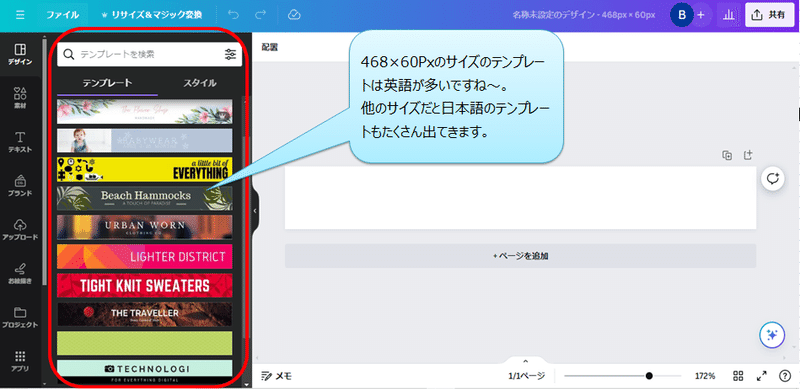This screenshot has height=389, width=800.
Task: Open the デザイン sidebar panel
Action: (x=20, y=55)
